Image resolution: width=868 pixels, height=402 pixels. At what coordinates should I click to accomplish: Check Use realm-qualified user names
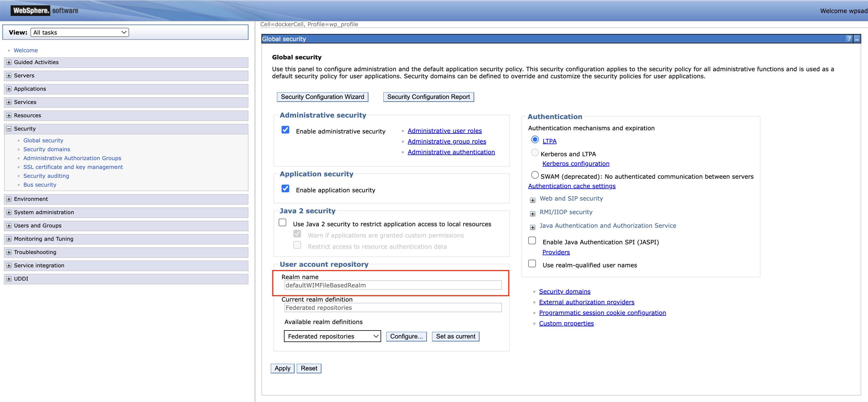click(532, 263)
